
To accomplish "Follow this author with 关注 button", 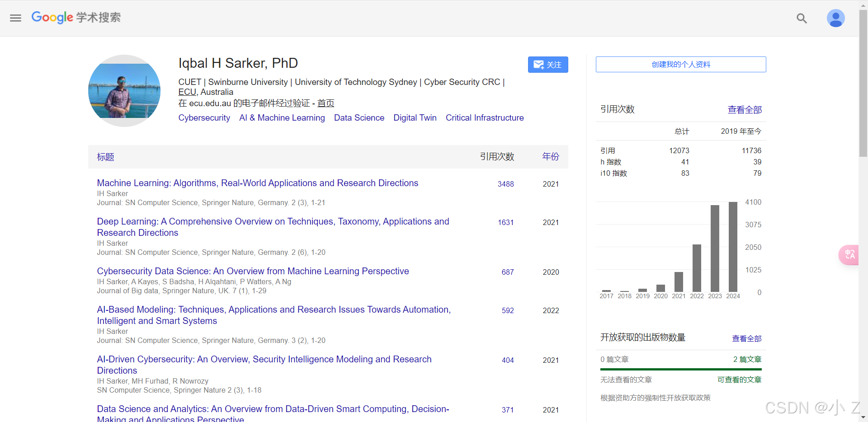I will point(548,65).
